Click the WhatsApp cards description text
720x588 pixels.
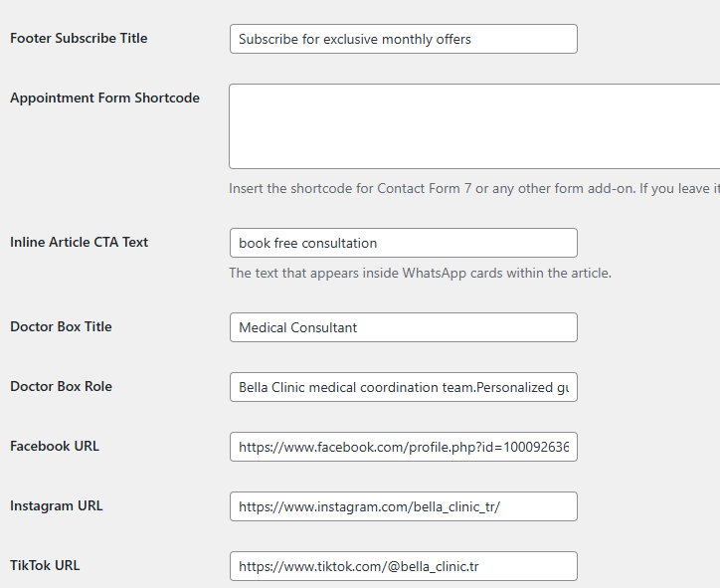coord(420,273)
